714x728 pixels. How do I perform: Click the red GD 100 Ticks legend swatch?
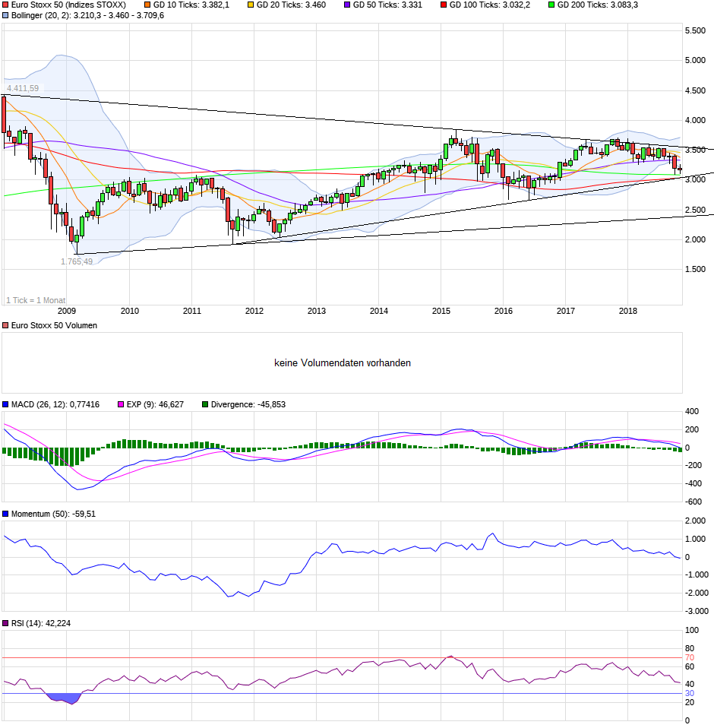[444, 5]
